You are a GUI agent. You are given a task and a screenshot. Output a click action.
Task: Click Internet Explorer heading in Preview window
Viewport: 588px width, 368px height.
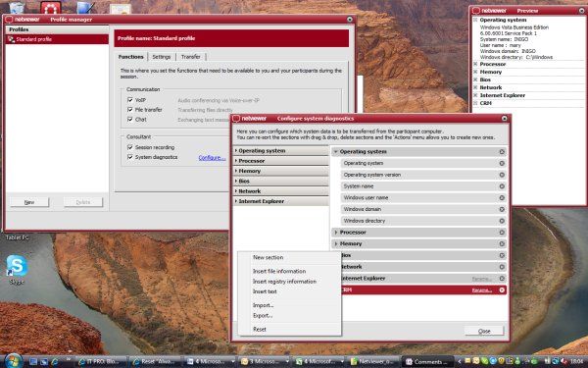tap(502, 95)
